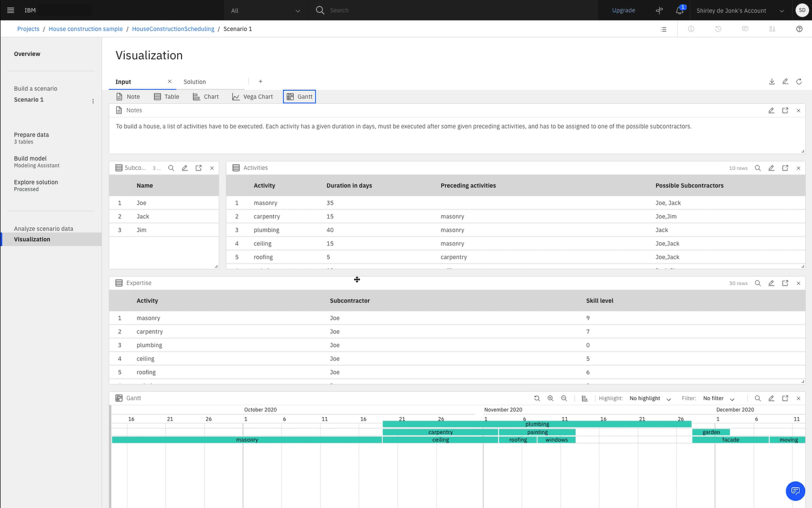
Task: Close the Notes widget
Action: [798, 111]
